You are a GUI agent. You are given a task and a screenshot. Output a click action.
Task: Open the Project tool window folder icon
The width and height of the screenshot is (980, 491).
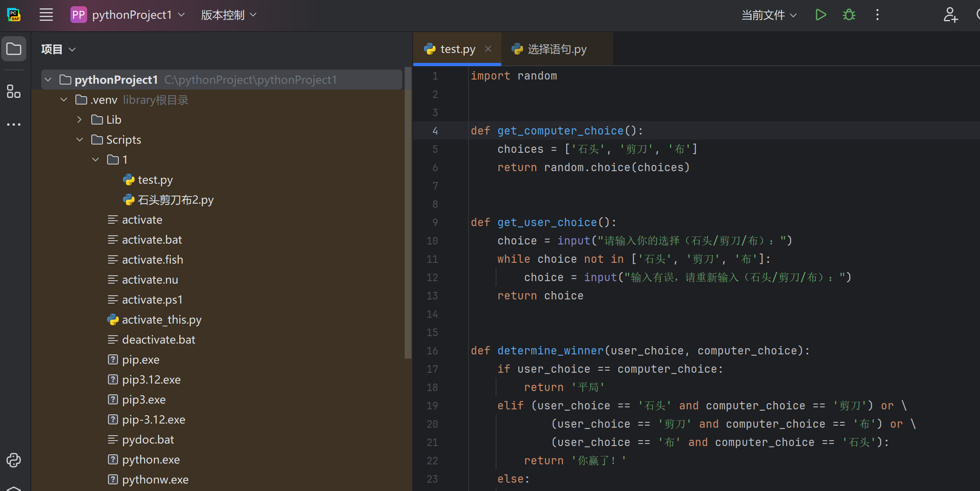click(x=14, y=49)
